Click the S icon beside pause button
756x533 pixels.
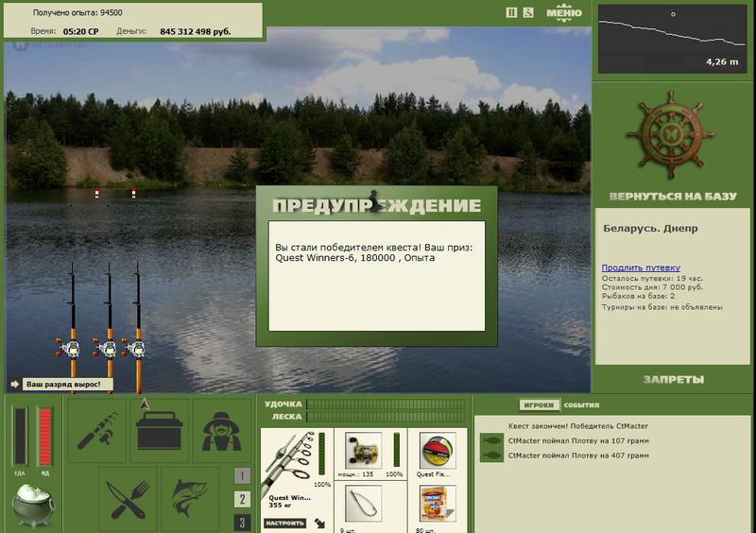point(528,12)
